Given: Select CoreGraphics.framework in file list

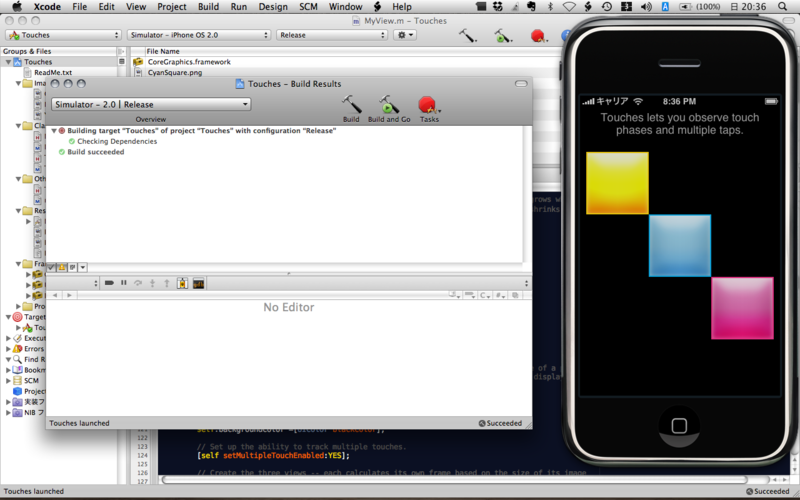Looking at the screenshot, I should 189,62.
